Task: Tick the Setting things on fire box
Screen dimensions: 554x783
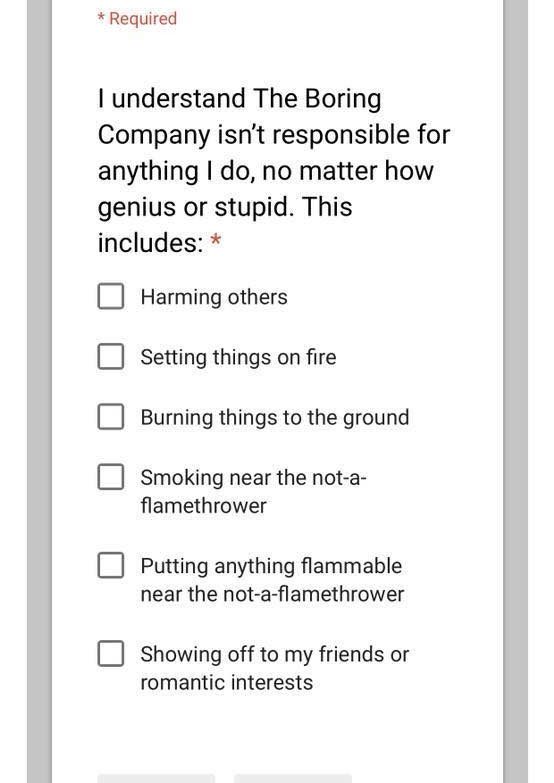Action: coord(111,356)
